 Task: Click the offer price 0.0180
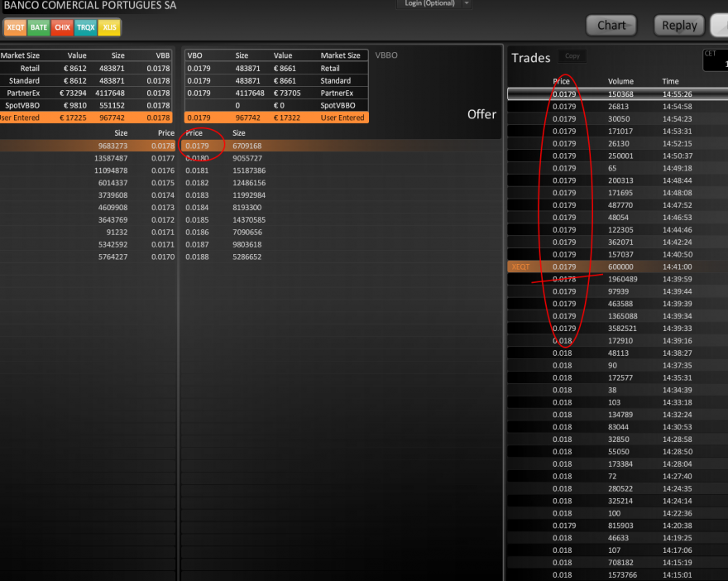pos(197,158)
